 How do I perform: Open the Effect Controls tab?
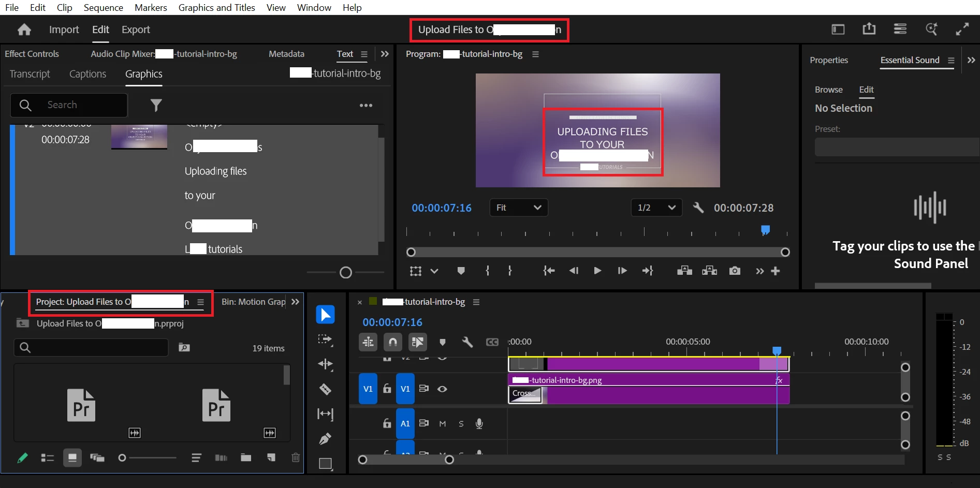[32, 54]
